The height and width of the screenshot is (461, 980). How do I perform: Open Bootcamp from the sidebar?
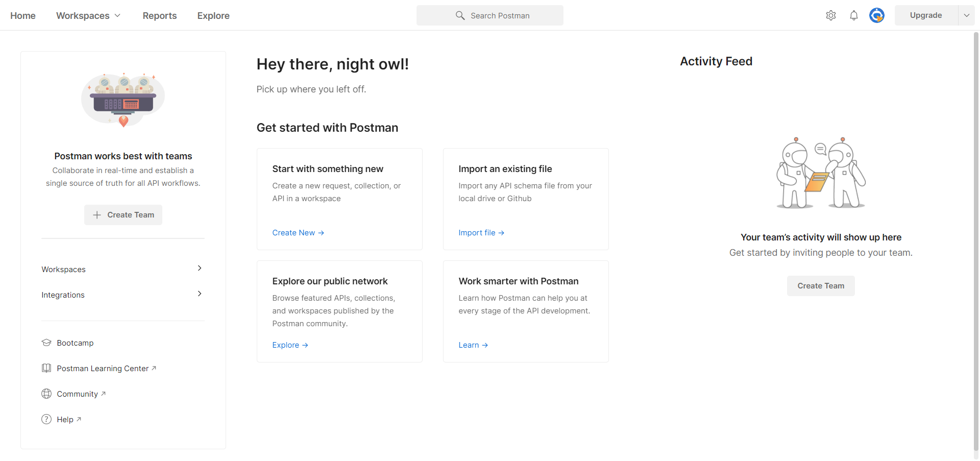(x=75, y=343)
